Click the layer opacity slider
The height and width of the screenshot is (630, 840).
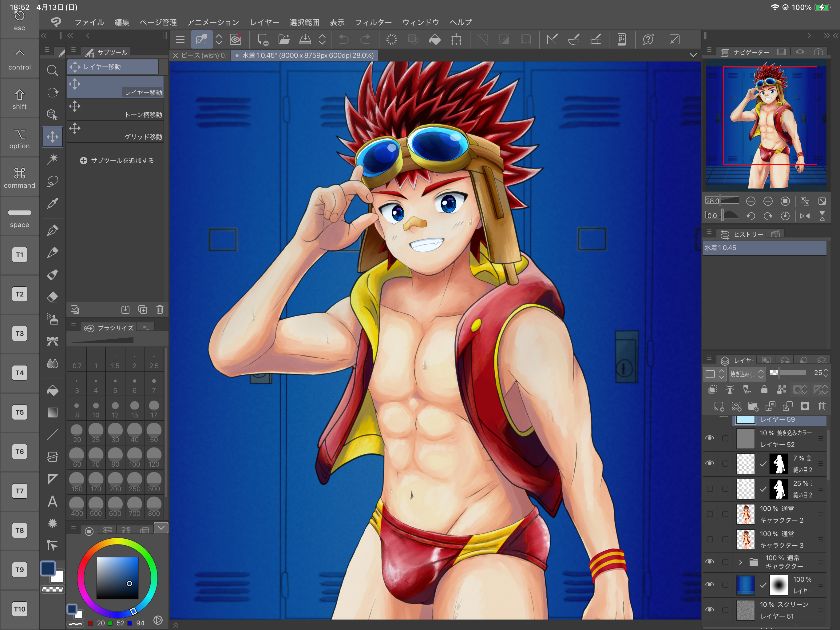788,373
